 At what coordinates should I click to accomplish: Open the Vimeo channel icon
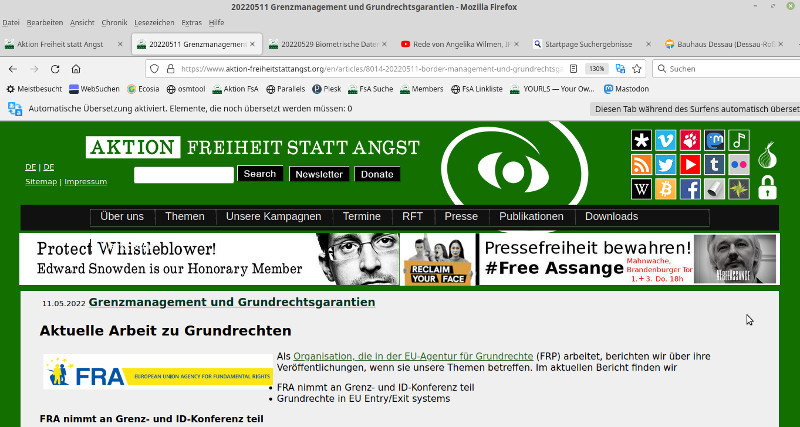point(665,140)
